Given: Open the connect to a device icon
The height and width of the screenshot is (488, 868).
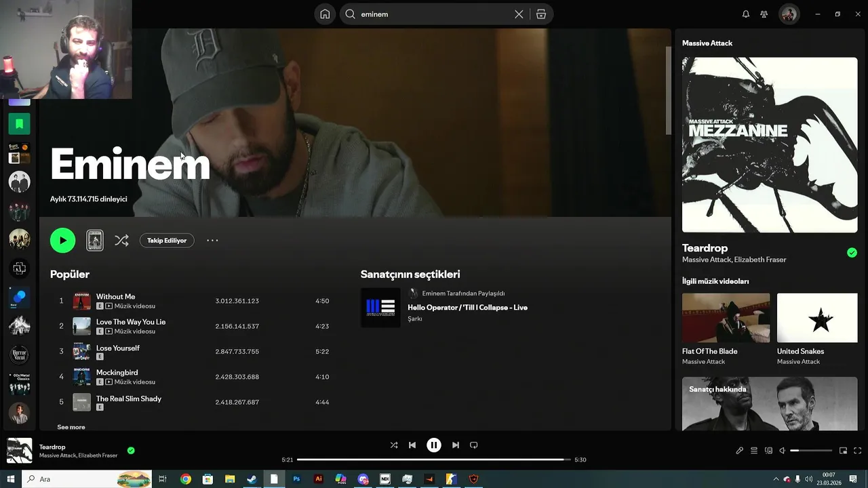Looking at the screenshot, I should pos(768,451).
